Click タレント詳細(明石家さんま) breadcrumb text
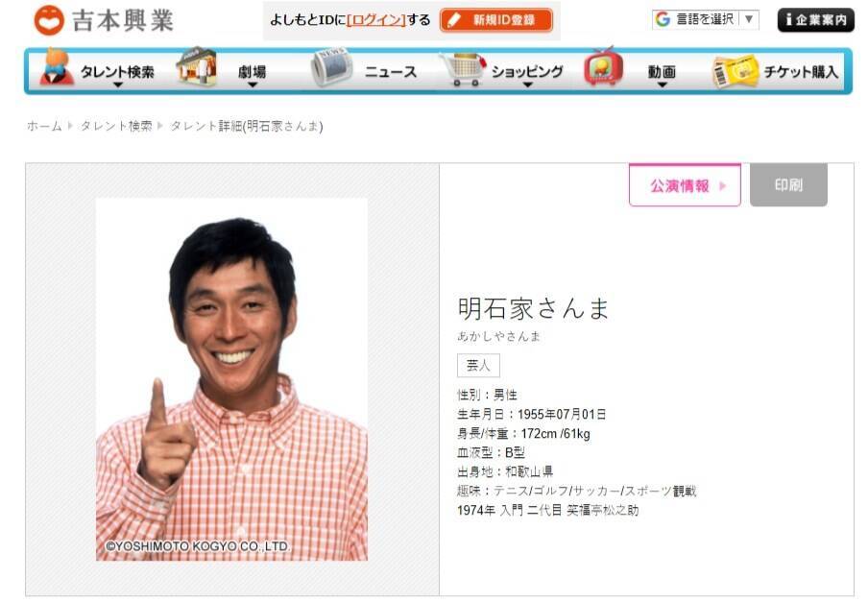The width and height of the screenshot is (868, 602). pos(247,126)
